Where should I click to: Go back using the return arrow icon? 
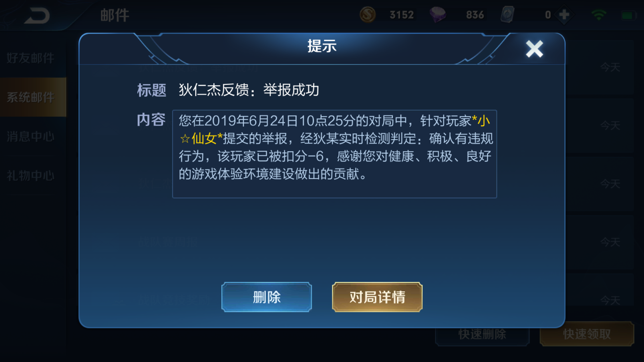coord(37,15)
